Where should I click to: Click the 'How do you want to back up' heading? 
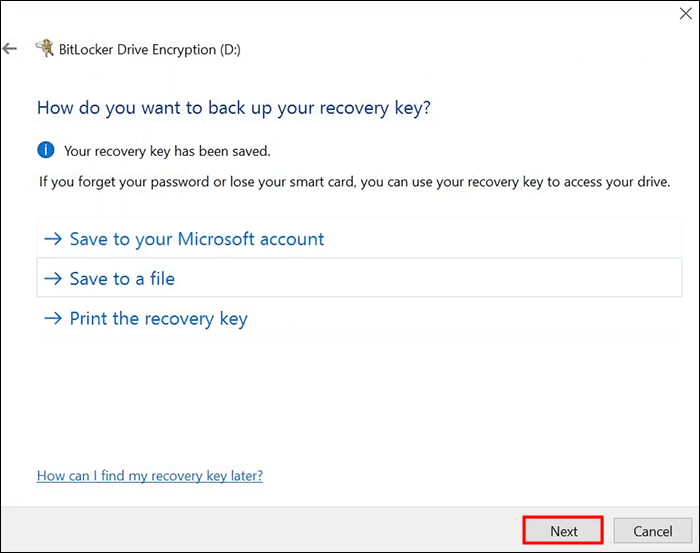click(240, 106)
